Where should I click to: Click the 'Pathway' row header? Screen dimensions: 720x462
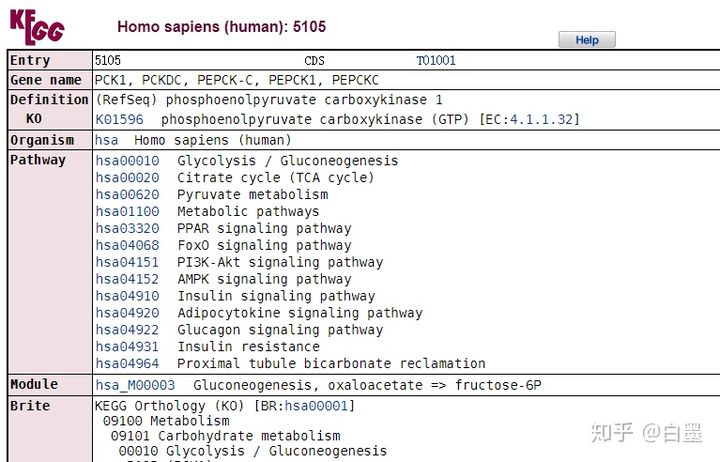click(x=38, y=160)
